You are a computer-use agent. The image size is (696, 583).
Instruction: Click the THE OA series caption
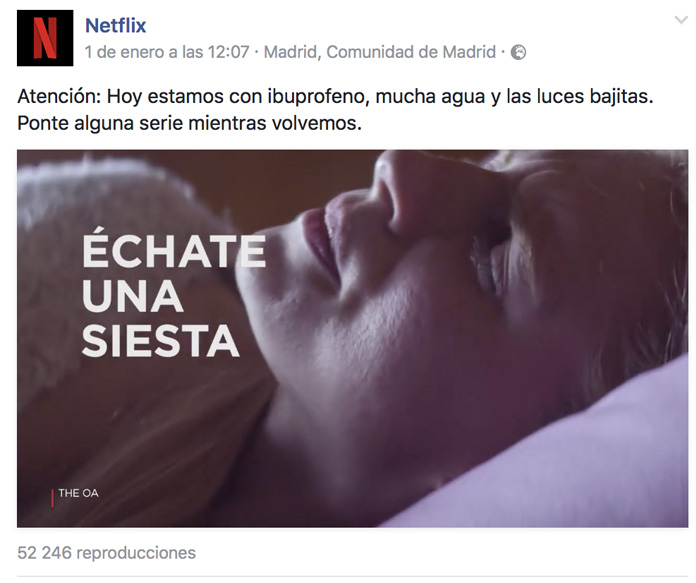click(x=79, y=493)
